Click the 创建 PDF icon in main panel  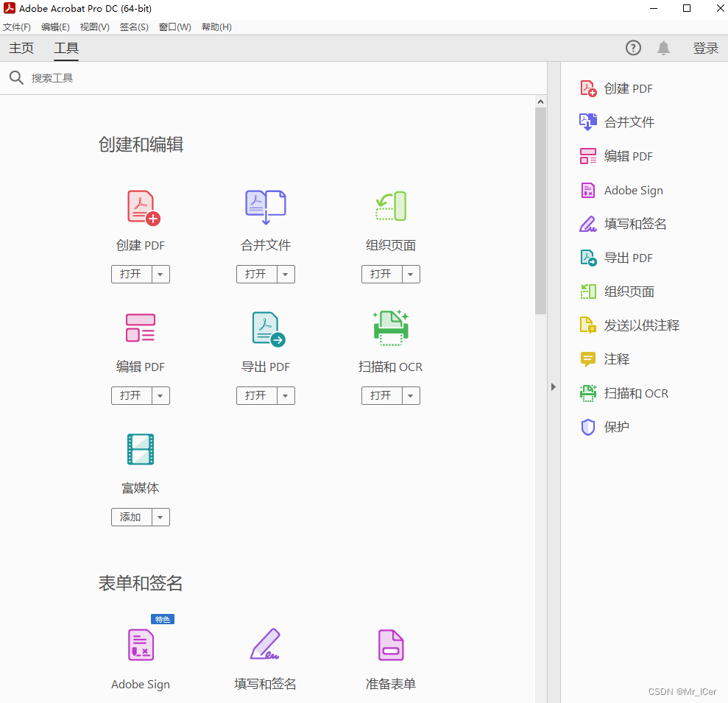click(144, 208)
